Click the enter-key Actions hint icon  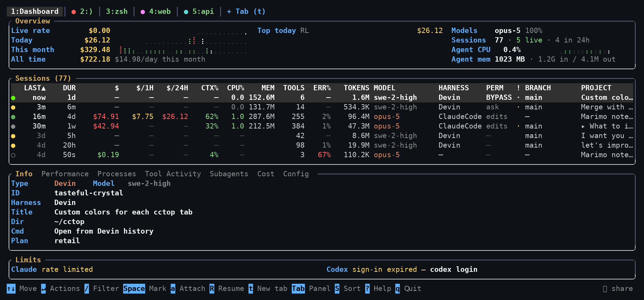click(x=44, y=289)
